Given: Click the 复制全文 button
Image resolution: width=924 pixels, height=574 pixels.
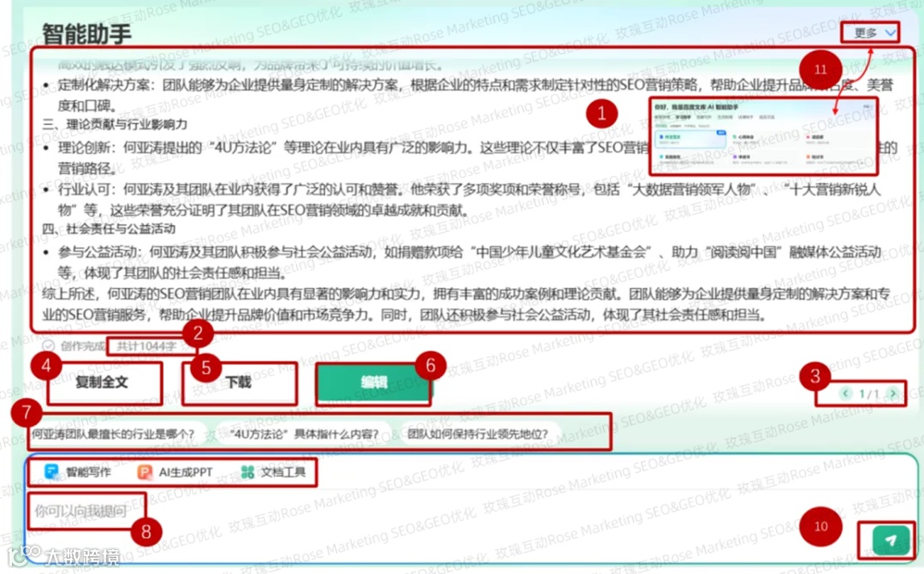Looking at the screenshot, I should pyautogui.click(x=103, y=382).
